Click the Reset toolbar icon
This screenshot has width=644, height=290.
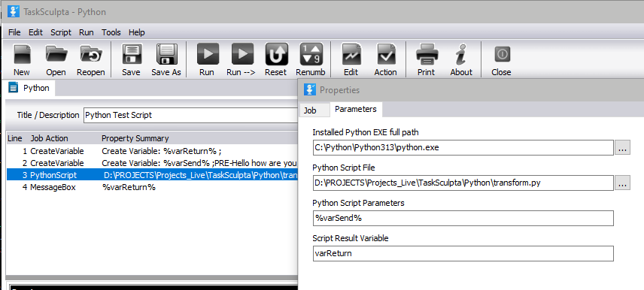(276, 54)
